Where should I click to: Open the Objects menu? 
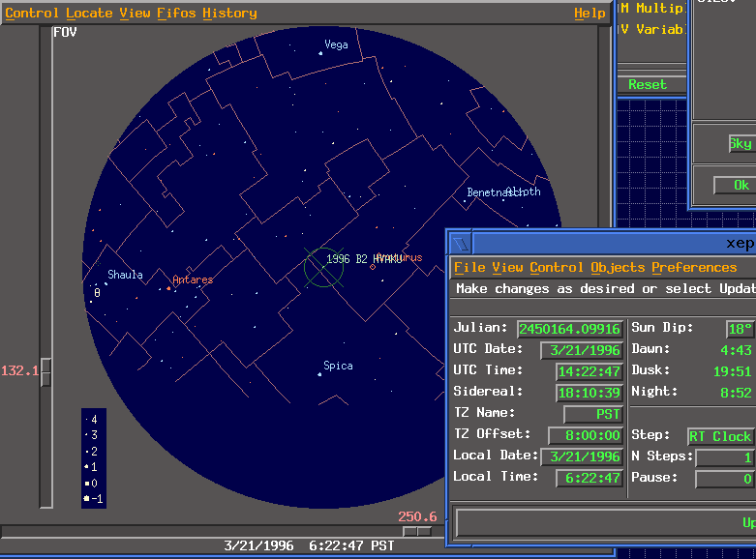618,268
